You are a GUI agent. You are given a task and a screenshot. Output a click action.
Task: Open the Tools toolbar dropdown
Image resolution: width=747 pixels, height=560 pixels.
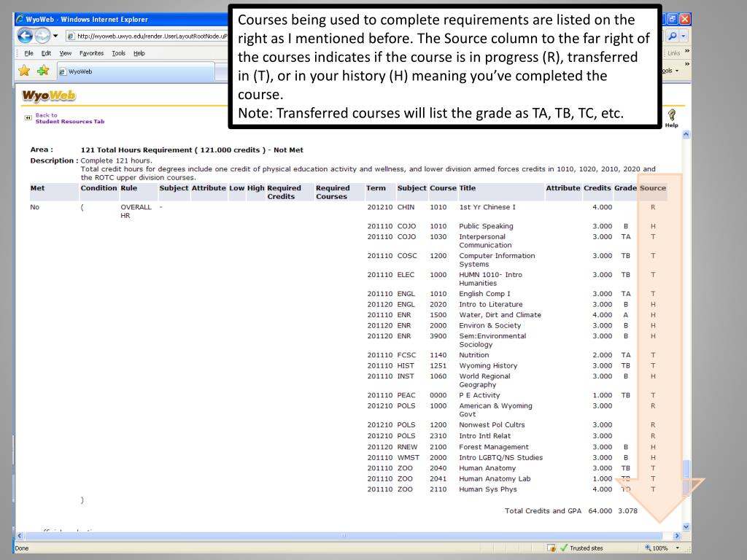(671, 71)
